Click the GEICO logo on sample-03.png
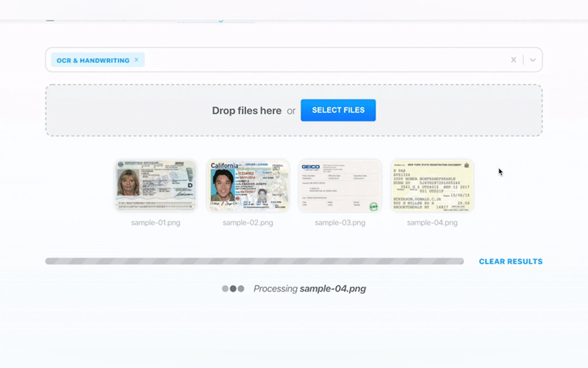This screenshot has height=368, width=588. click(311, 167)
